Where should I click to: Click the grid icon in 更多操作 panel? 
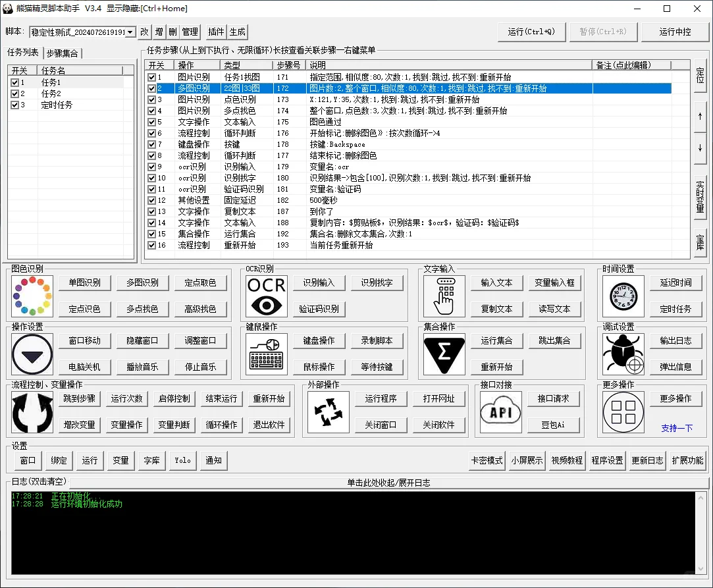pos(622,413)
